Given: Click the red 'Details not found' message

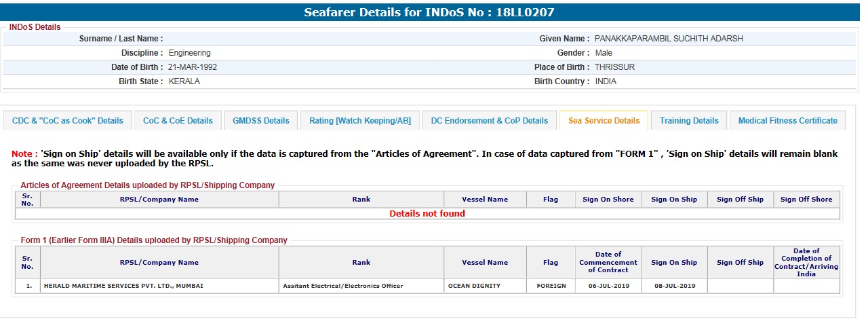Looking at the screenshot, I should tap(427, 214).
